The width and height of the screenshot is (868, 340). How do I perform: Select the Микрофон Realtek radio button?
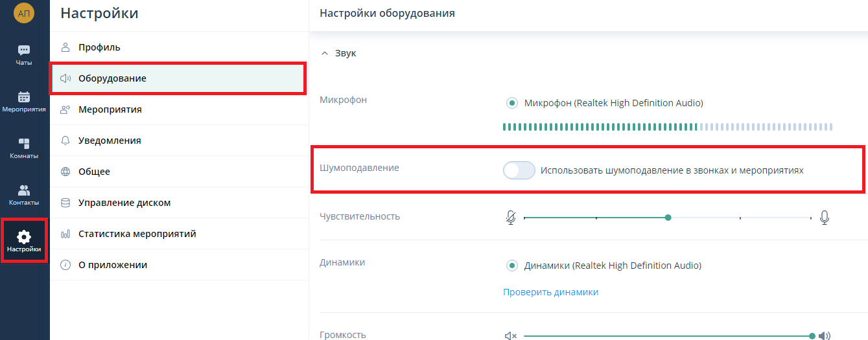point(511,103)
